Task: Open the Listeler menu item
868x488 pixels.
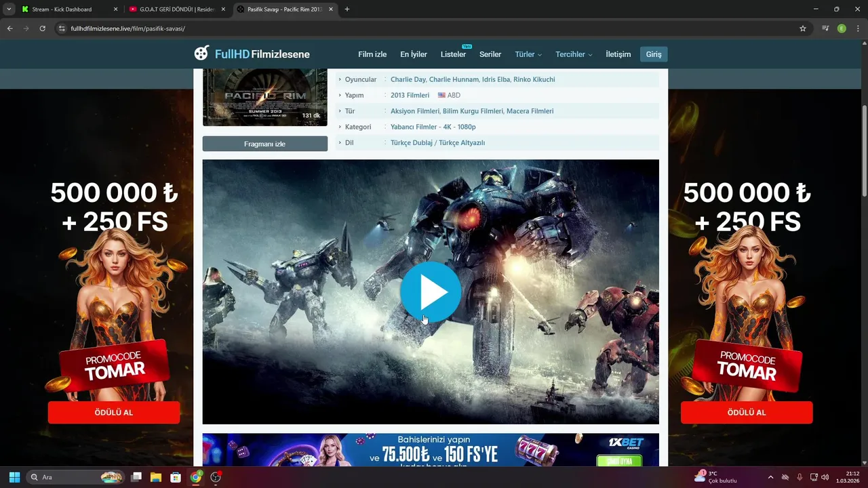Action: tap(453, 54)
